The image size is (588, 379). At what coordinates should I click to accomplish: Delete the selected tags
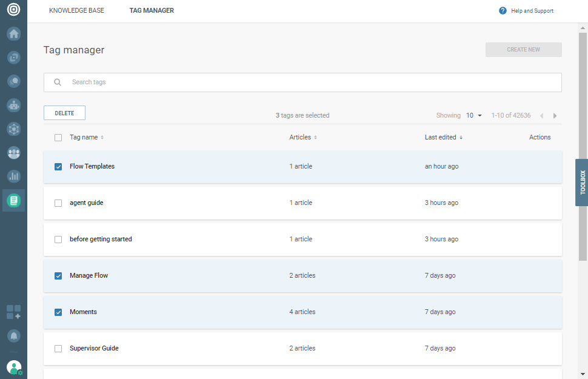point(64,113)
